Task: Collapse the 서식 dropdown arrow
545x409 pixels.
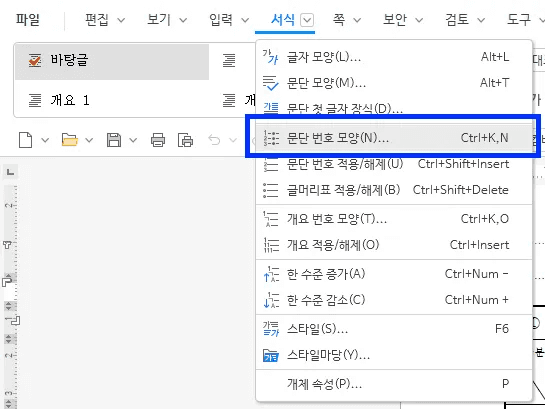Action: click(307, 20)
